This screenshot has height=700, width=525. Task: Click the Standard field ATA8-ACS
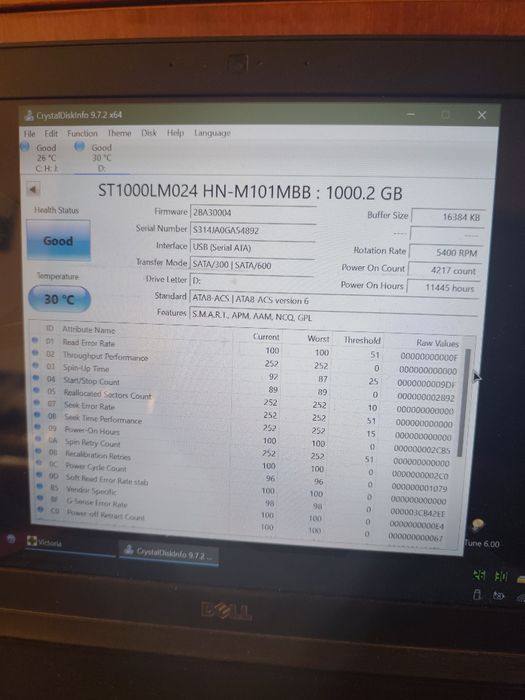click(x=334, y=300)
